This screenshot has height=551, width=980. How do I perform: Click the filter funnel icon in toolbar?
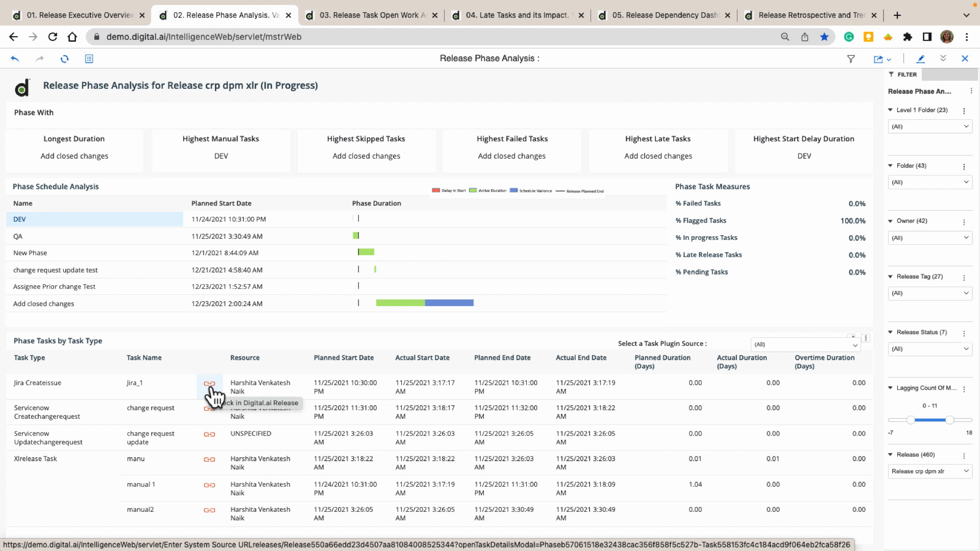(851, 59)
